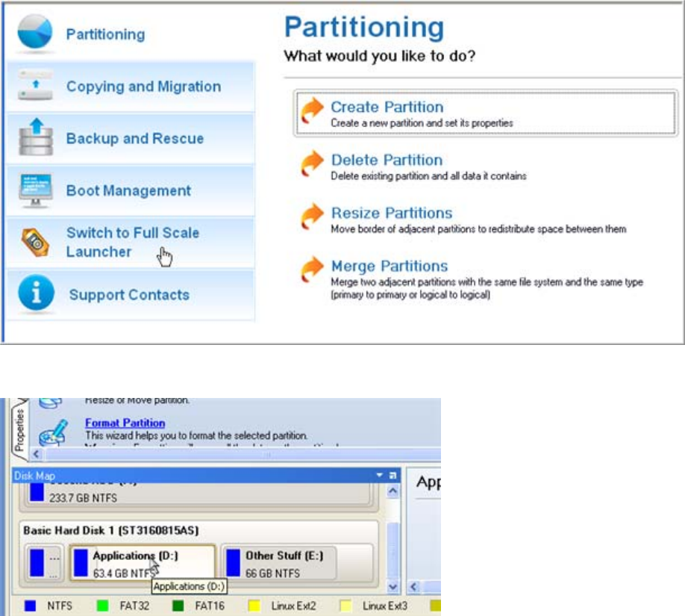Click the orange arrow beside Create Partition
The width and height of the screenshot is (685, 616).
pyautogui.click(x=312, y=111)
